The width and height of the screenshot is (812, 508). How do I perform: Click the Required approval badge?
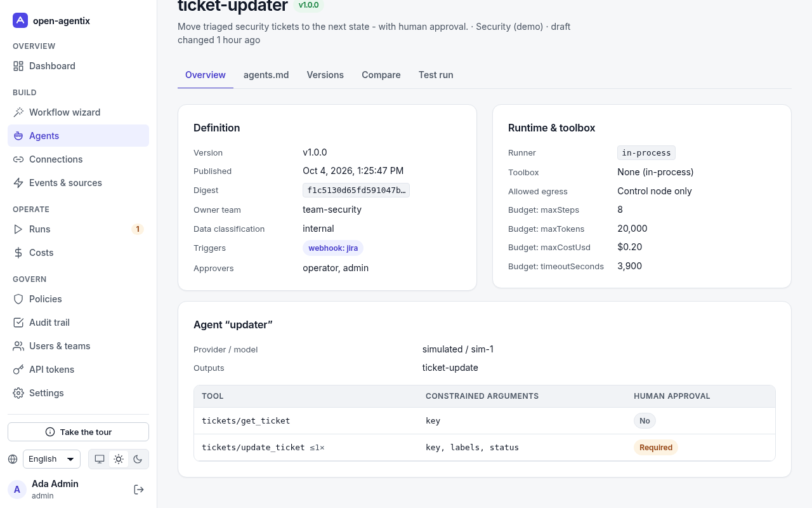click(656, 448)
